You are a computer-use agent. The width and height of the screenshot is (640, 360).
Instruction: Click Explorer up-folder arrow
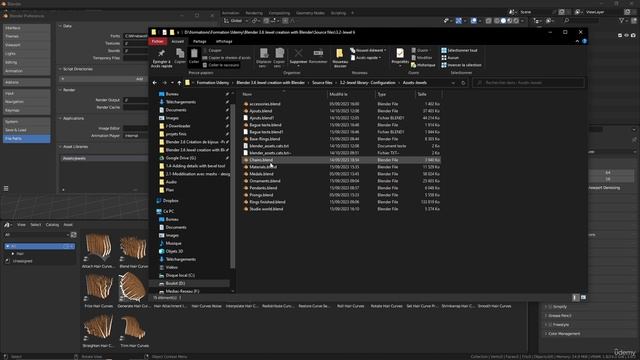[179, 83]
